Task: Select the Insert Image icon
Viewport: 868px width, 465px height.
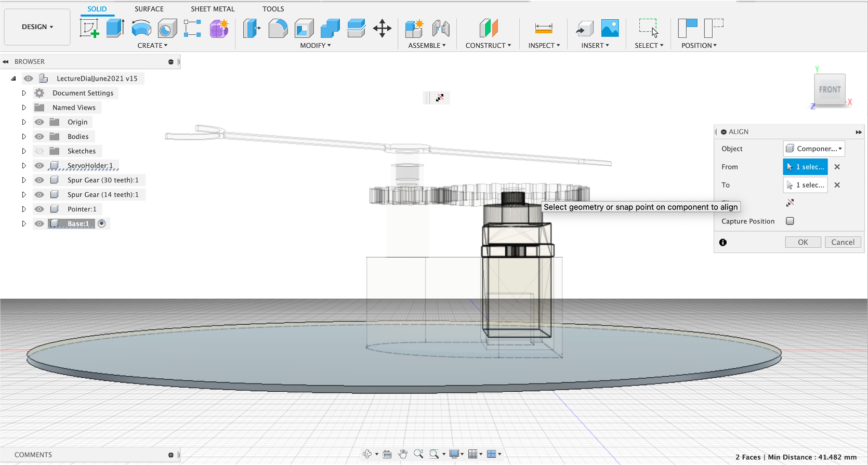Action: 610,28
